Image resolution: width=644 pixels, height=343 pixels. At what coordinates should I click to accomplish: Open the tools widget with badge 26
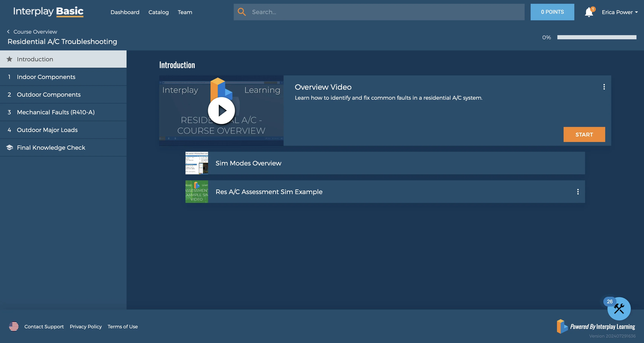point(619,309)
